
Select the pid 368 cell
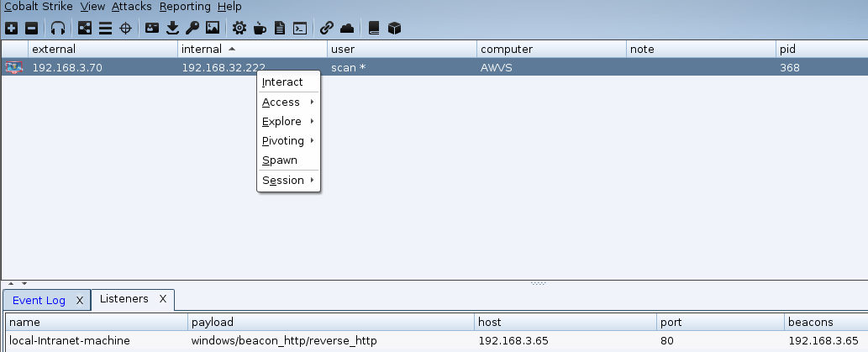pyautogui.click(x=822, y=67)
